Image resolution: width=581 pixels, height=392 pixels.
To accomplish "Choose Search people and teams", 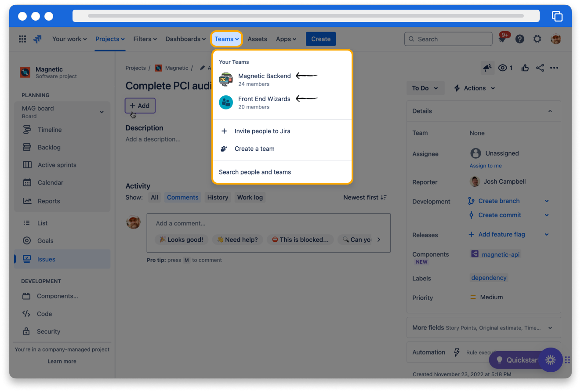I will pos(282,172).
